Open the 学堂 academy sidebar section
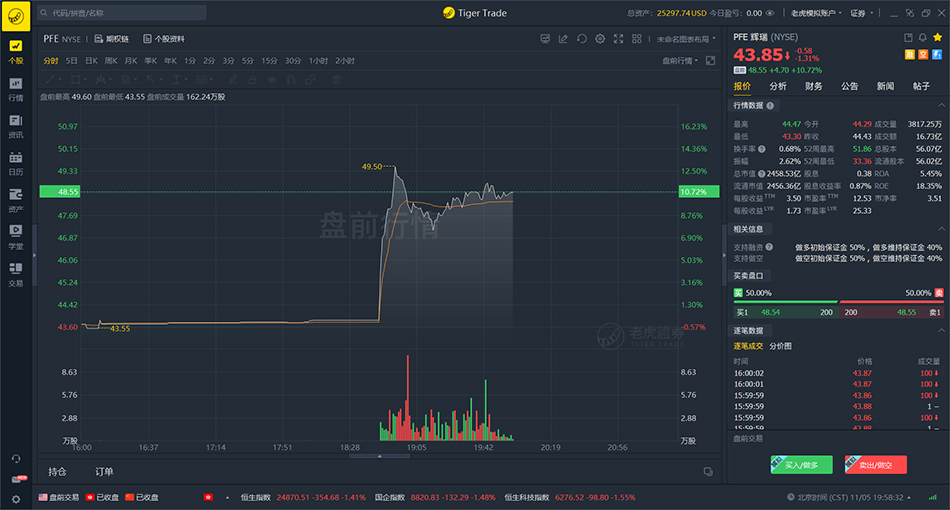Image resolution: width=950 pixels, height=510 pixels. coord(16,237)
